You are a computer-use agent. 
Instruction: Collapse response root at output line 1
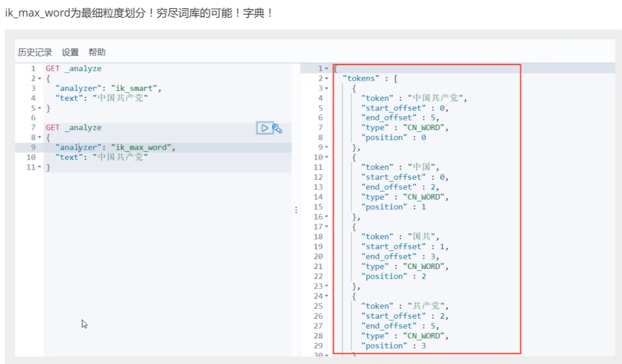click(x=326, y=69)
